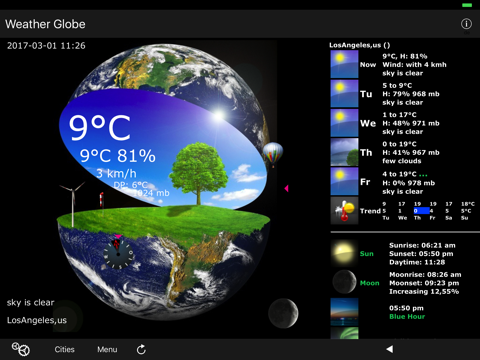Tap the globe view switcher icon
480x360 pixels.
tap(21, 349)
